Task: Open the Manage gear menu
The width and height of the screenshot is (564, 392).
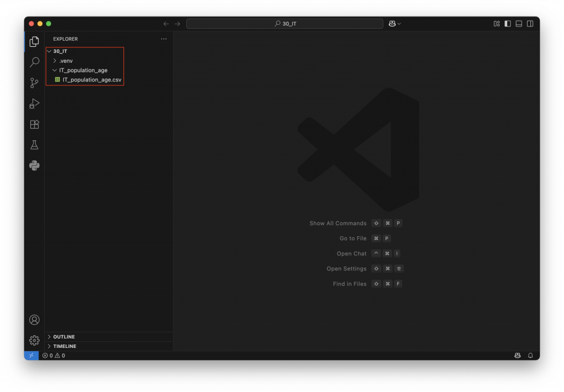Action: pyautogui.click(x=34, y=340)
